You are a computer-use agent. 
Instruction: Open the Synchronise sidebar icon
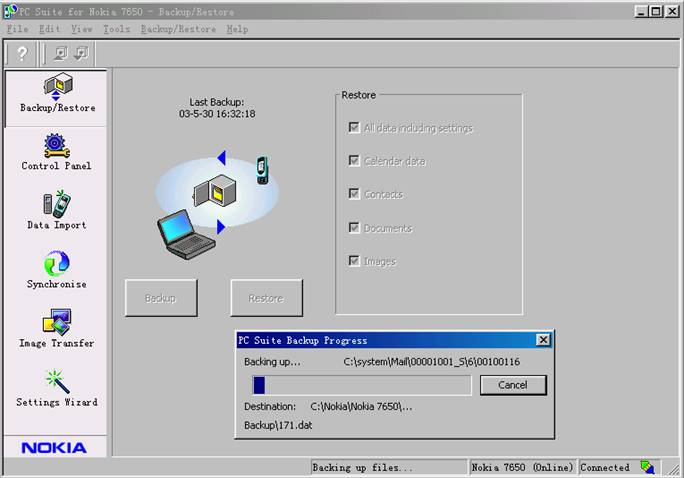tap(57, 270)
